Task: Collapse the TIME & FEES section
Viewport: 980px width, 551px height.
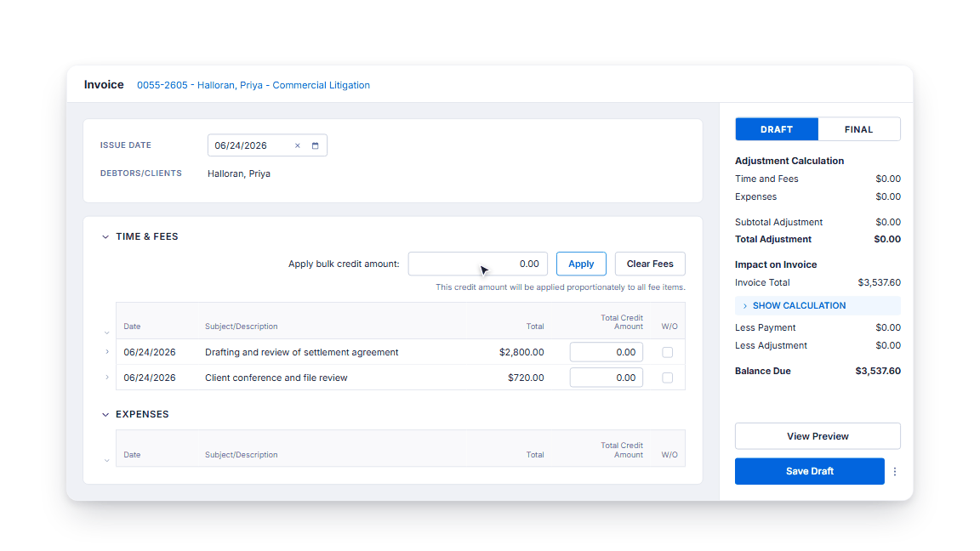Action: (105, 236)
